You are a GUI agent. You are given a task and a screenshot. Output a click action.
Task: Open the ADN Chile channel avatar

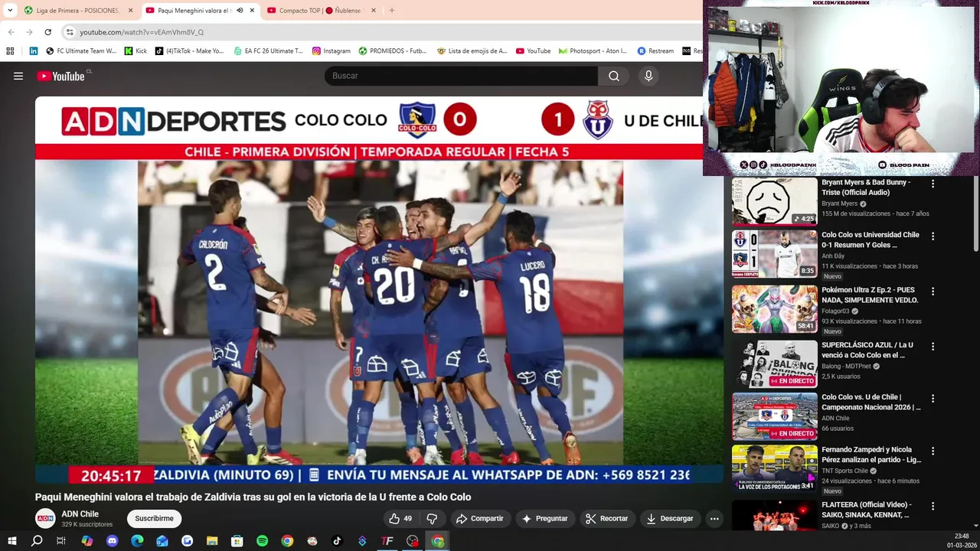[x=45, y=518]
